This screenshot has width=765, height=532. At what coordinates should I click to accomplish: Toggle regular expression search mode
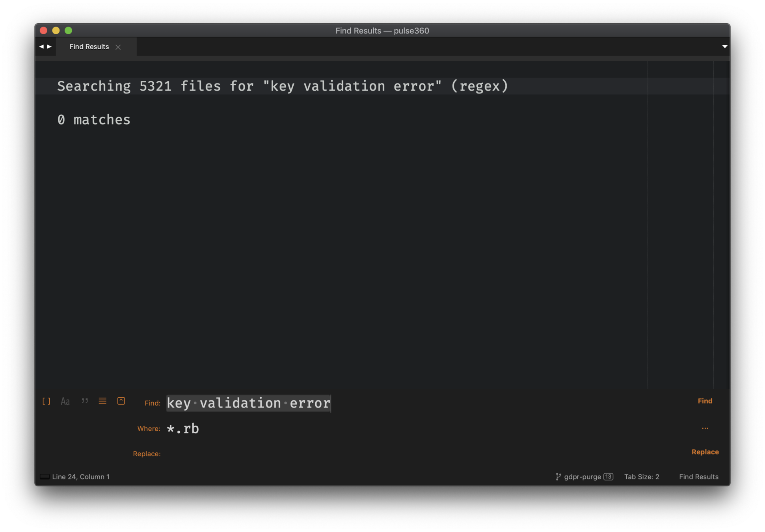46,401
